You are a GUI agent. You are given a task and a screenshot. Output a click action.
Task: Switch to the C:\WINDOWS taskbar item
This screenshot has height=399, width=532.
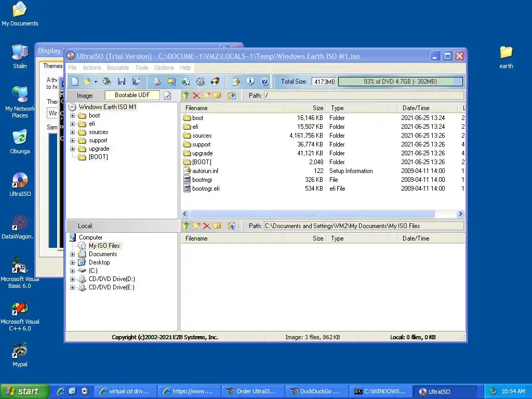click(381, 391)
